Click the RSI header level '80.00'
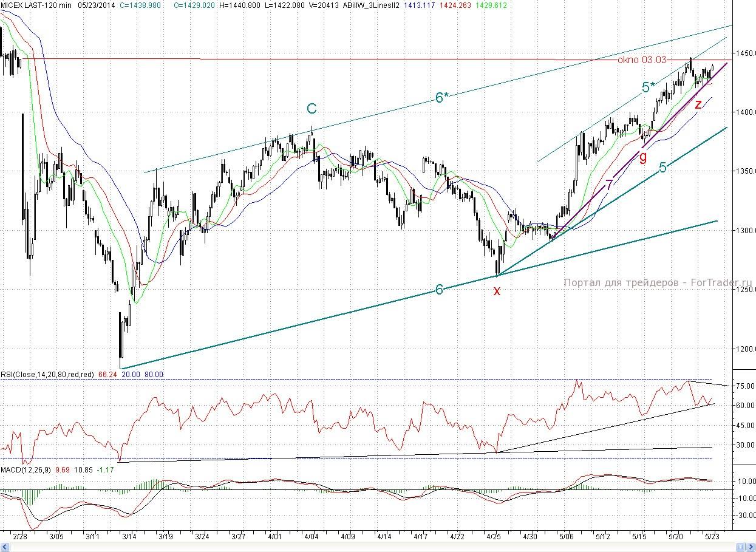The image size is (756, 552). pyautogui.click(x=154, y=375)
